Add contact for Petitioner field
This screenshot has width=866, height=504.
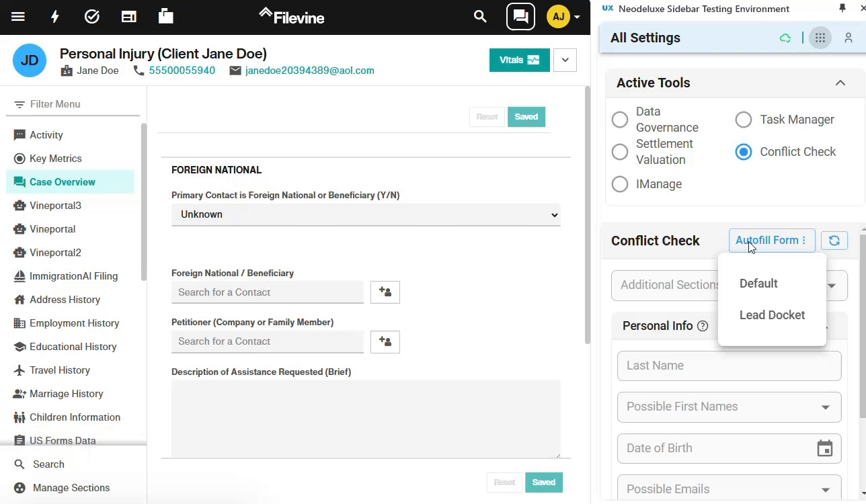click(385, 341)
